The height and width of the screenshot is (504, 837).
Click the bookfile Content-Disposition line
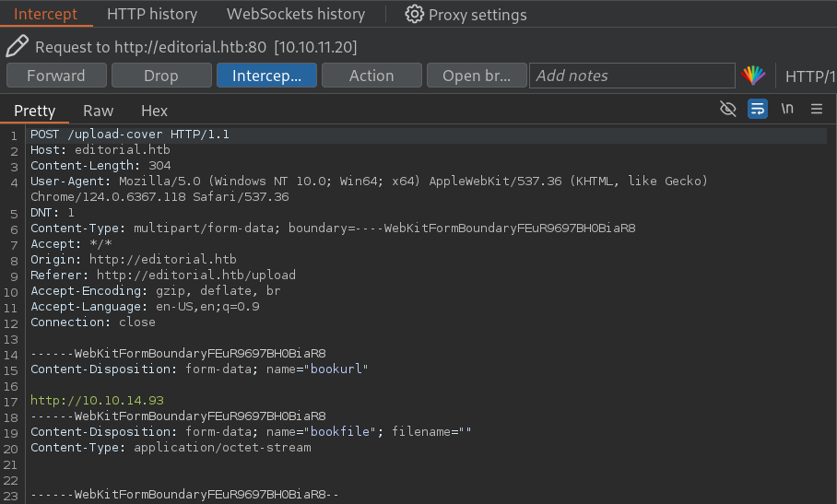(x=251, y=431)
